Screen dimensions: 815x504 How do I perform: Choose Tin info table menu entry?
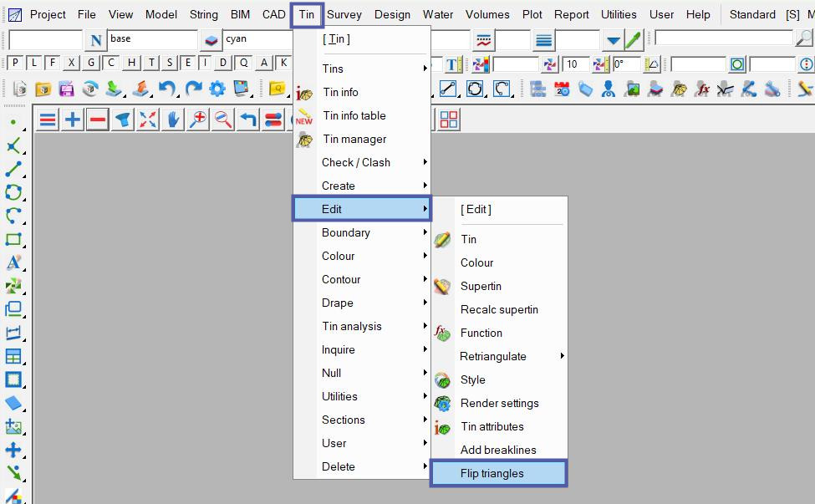click(x=362, y=115)
